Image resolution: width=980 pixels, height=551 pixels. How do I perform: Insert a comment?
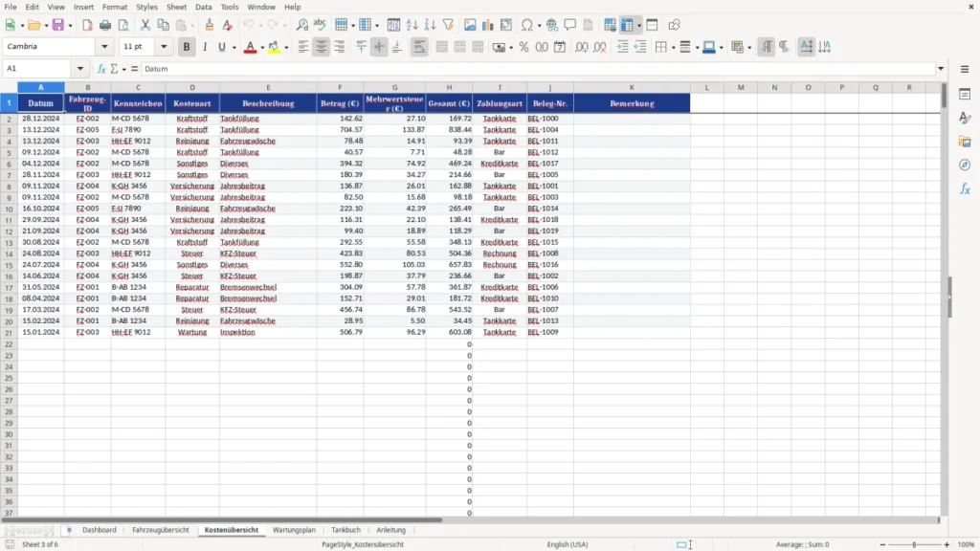click(x=570, y=25)
